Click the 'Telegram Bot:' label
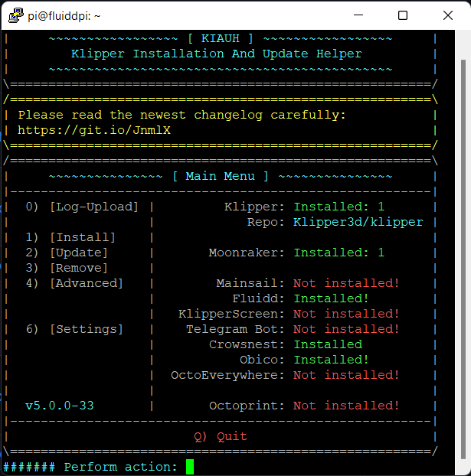This screenshot has height=476, width=471. coord(235,329)
